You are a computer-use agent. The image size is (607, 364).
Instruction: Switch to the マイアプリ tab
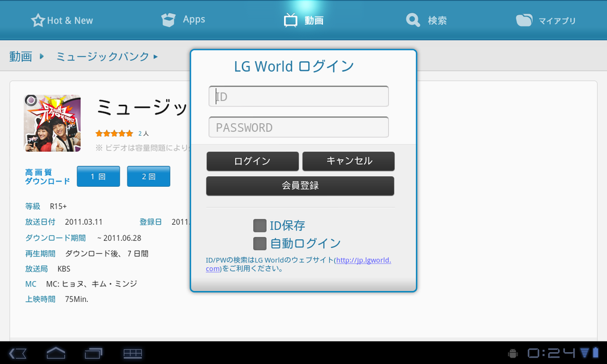546,20
